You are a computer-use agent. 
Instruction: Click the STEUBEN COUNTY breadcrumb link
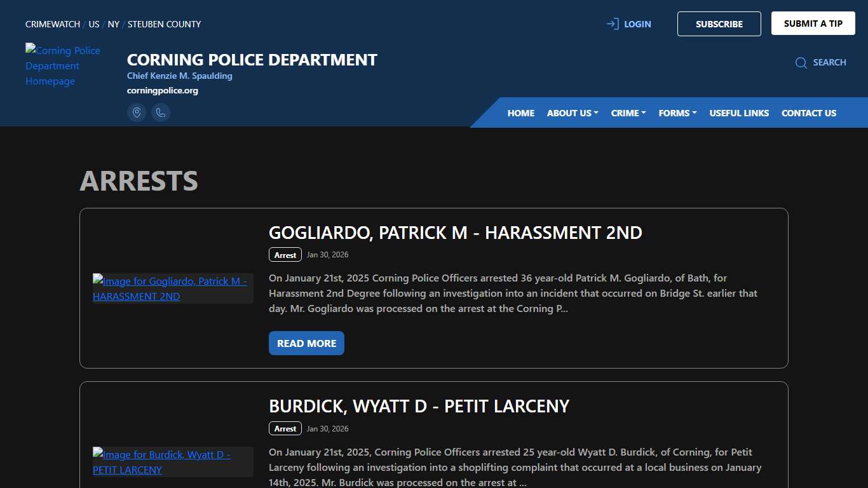click(x=164, y=24)
